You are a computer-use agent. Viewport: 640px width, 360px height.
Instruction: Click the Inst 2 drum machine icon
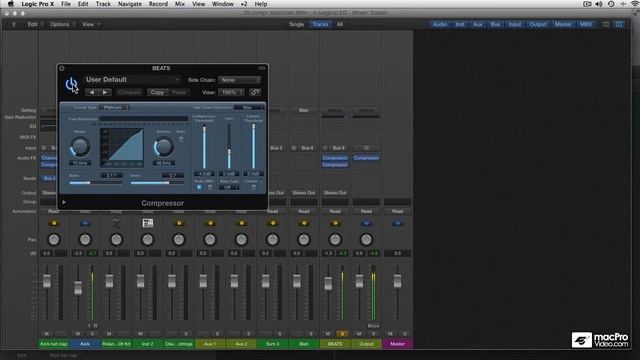pos(148,223)
